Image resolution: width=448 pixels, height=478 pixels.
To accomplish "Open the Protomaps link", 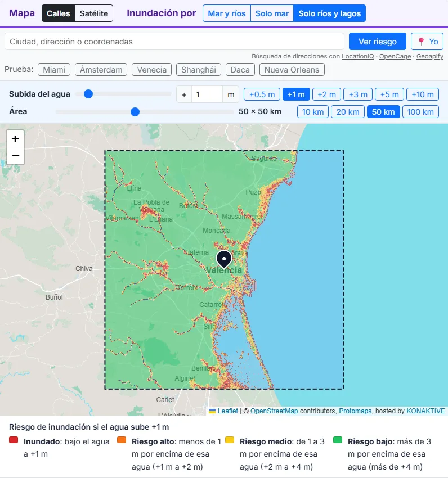I will pyautogui.click(x=355, y=411).
